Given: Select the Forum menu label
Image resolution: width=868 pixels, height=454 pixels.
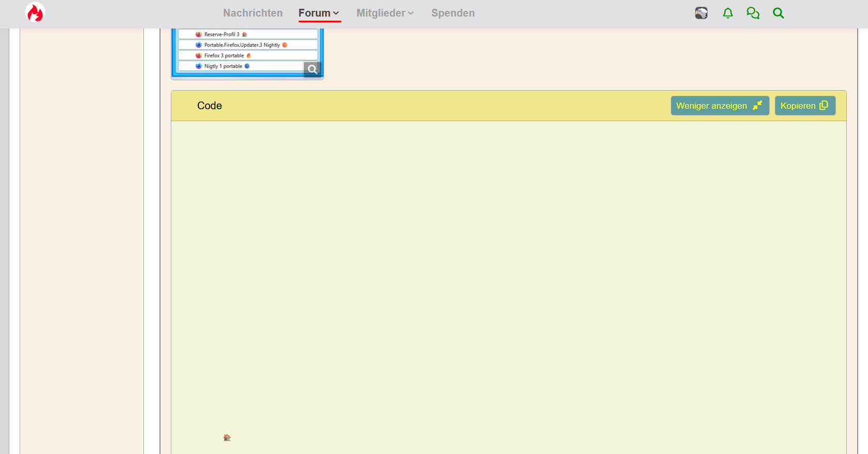Looking at the screenshot, I should tap(314, 13).
